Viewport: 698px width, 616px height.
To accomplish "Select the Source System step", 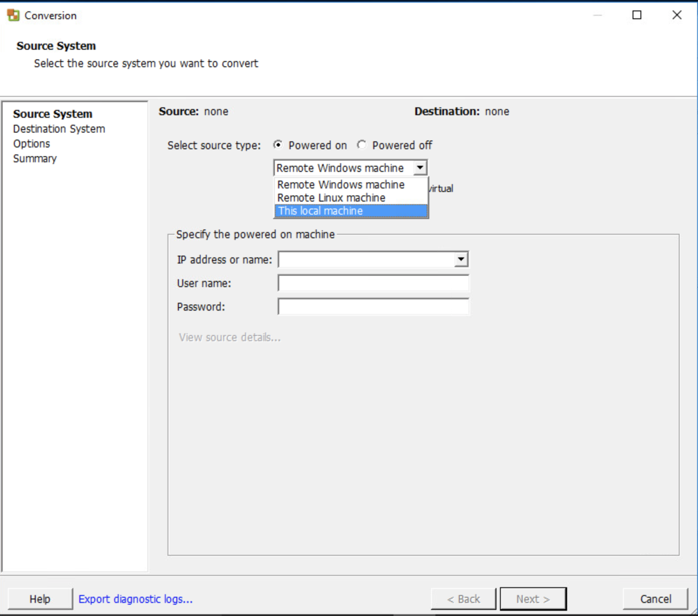I will tap(53, 114).
